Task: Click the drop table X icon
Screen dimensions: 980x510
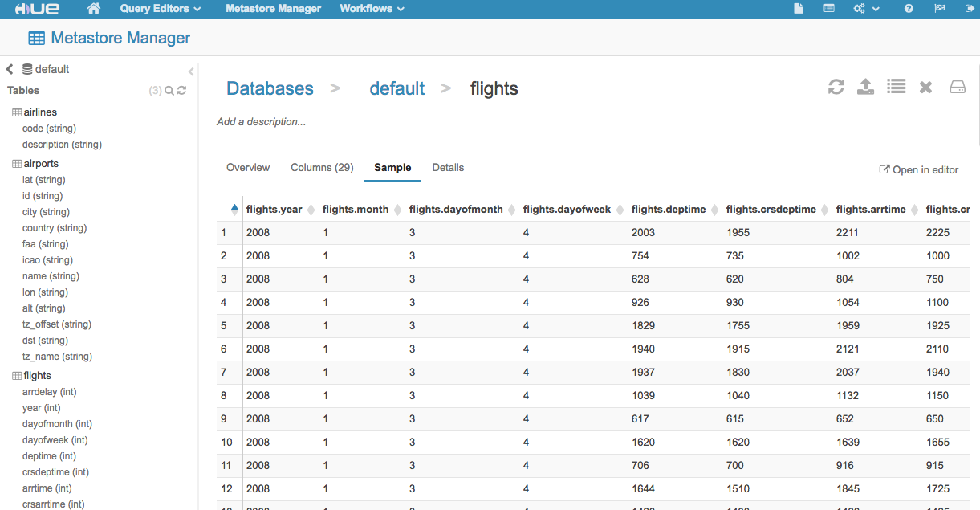Action: [x=925, y=87]
